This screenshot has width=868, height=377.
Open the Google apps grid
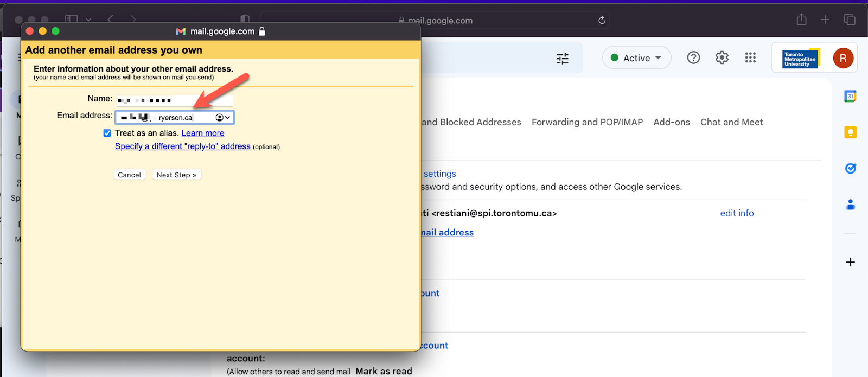pos(750,57)
